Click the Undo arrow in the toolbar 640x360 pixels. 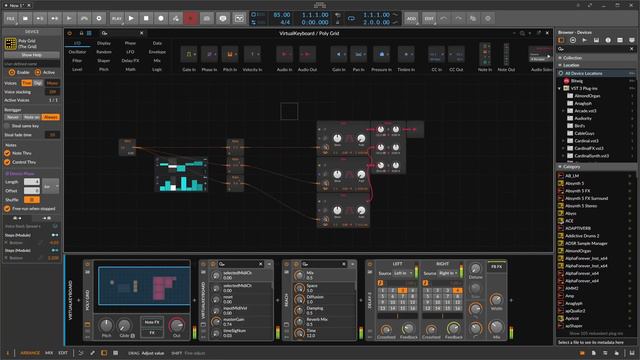(x=444, y=18)
